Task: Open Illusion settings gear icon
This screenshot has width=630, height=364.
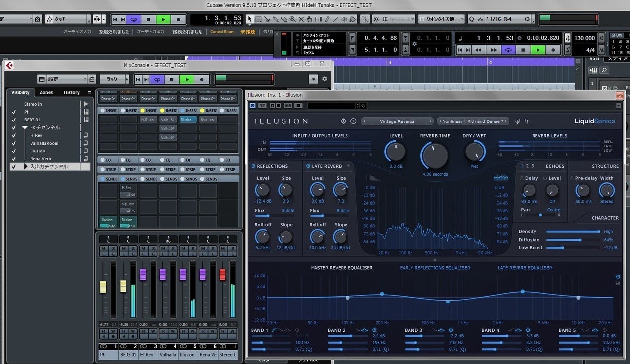Action: coord(343,121)
